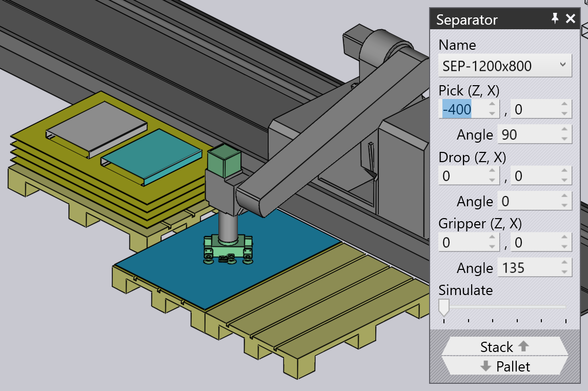Increase the Gripper X value
This screenshot has height=391, width=588.
click(564, 238)
